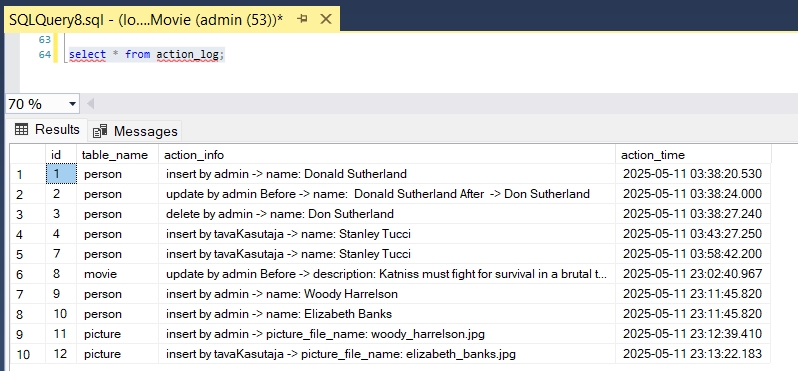The height and width of the screenshot is (371, 798).
Task: Click the elizabeth_banks.jpg action_info cell
Action: [x=387, y=354]
